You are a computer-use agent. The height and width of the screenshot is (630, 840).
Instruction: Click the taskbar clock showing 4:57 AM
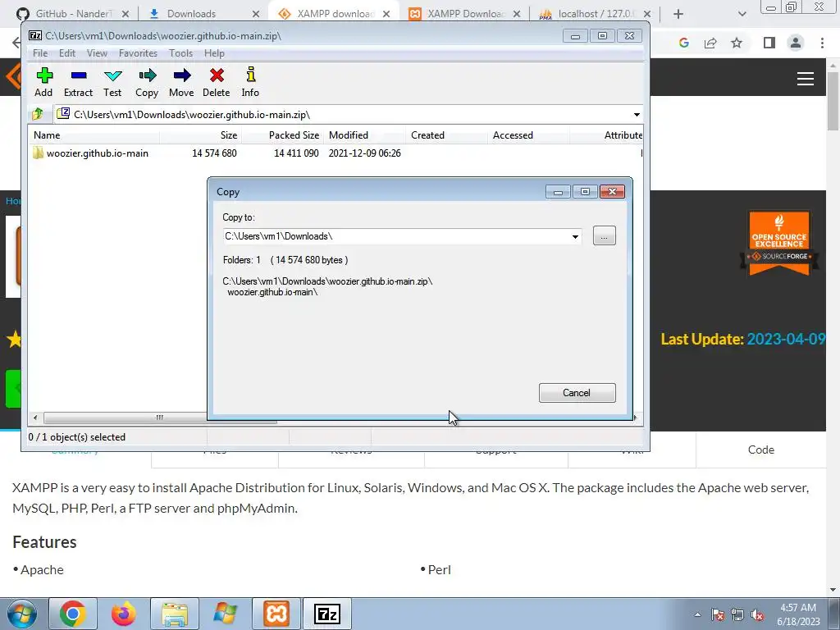pyautogui.click(x=798, y=614)
